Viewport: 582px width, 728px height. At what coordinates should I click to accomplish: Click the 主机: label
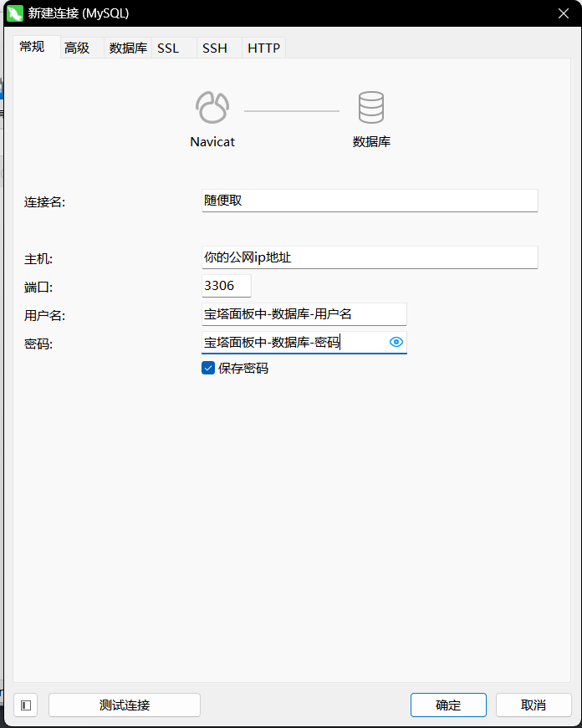38,258
